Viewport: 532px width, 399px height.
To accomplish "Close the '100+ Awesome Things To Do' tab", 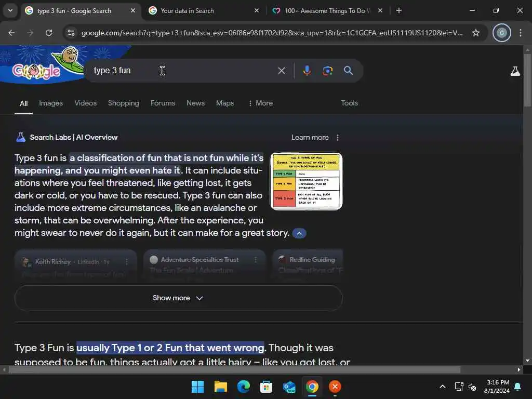I will 380,10.
